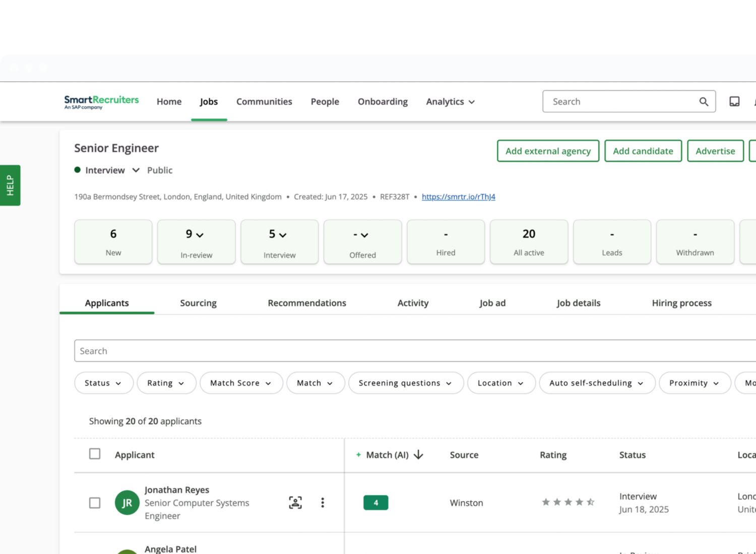Click the SmartRecruiters logo
Viewport: 756px width, 554px height.
coord(101,102)
